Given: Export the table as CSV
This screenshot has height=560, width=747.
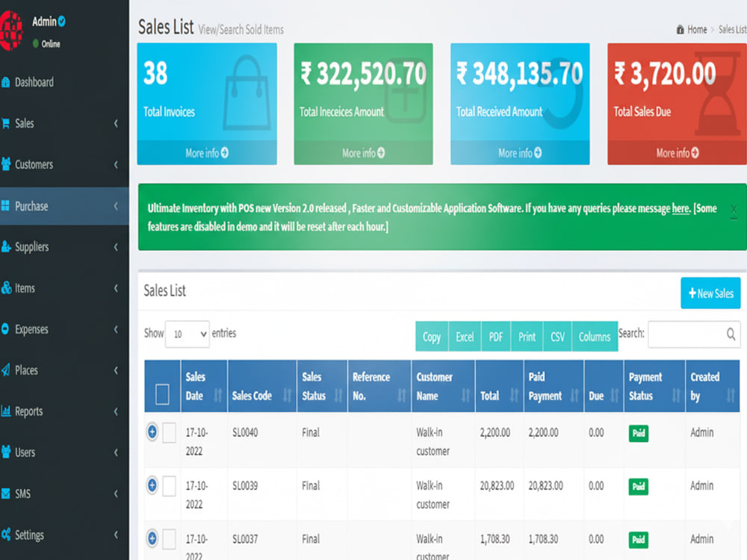Looking at the screenshot, I should [x=557, y=337].
